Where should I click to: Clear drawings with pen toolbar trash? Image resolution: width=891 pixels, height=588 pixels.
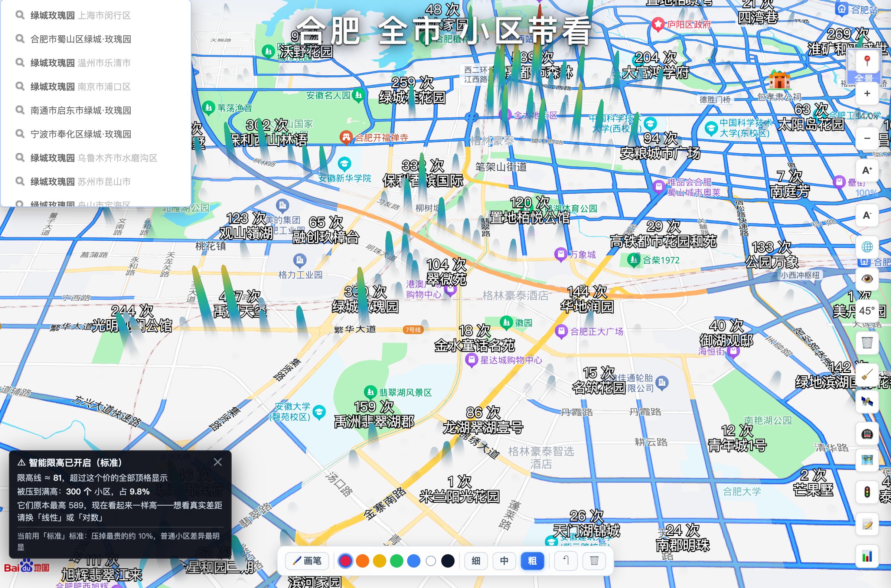click(594, 561)
